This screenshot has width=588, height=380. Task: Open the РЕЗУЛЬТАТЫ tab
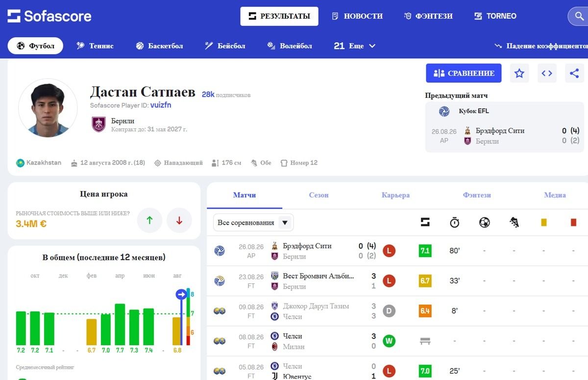pyautogui.click(x=279, y=16)
